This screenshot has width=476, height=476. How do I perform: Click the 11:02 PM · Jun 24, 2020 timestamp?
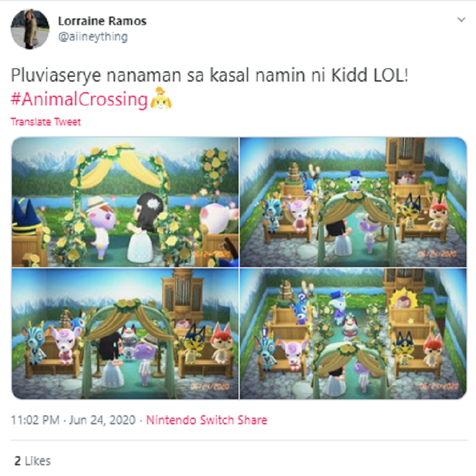click(73, 420)
